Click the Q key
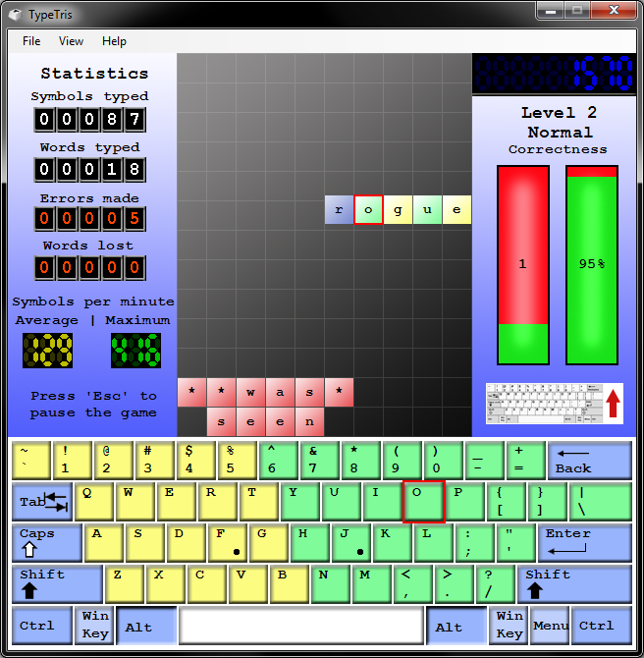The width and height of the screenshot is (644, 658). (93, 502)
